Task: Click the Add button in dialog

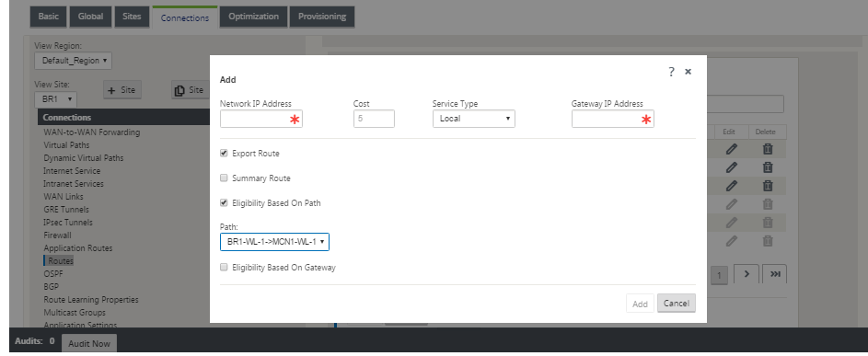Action: coord(640,304)
